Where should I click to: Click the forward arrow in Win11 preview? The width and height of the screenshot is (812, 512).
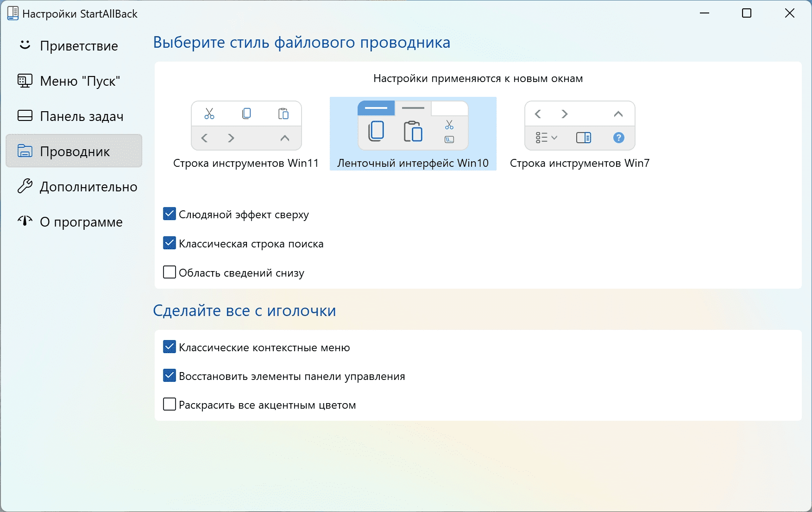point(231,138)
